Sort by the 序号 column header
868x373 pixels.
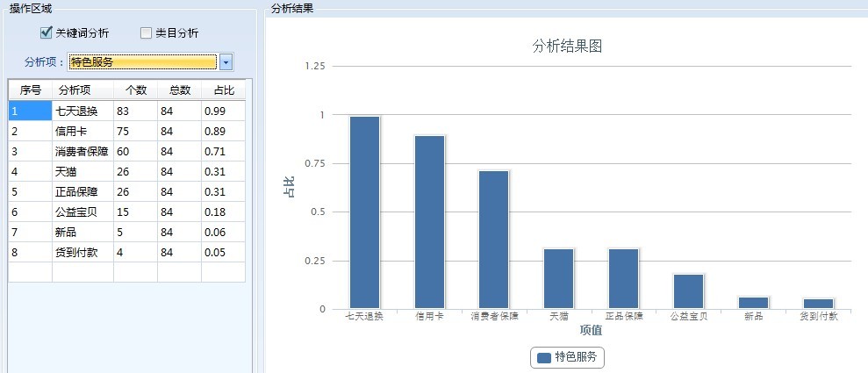31,90
